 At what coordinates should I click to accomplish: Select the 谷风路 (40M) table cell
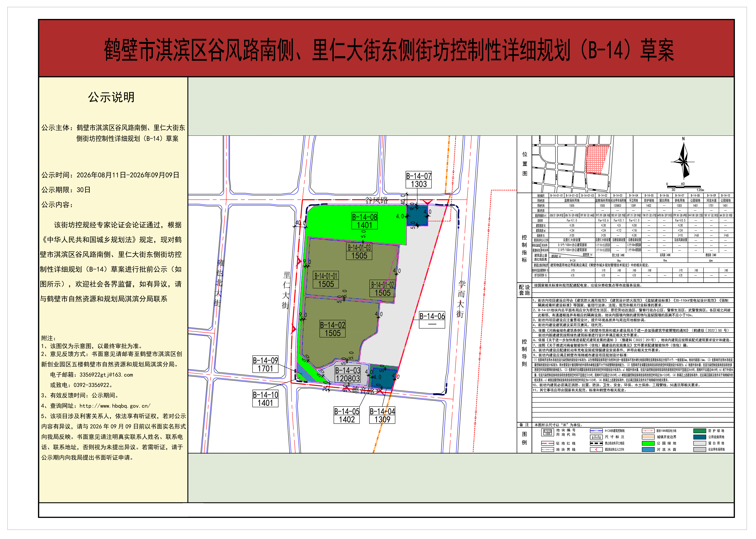tap(665, 255)
